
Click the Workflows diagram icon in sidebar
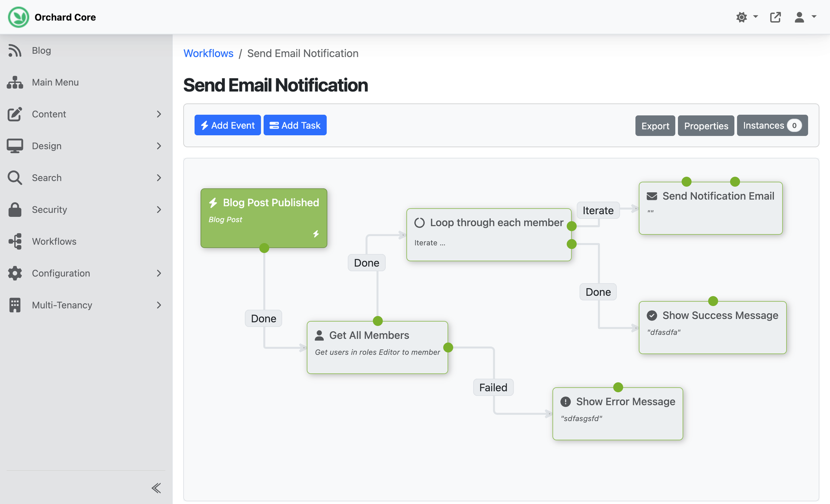15,241
